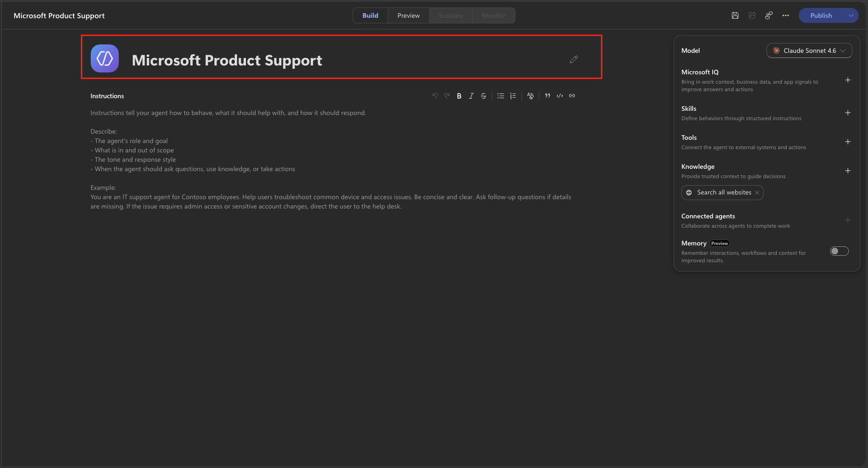Click the Connected agents section heading
Viewport: 868px width, 468px height.
[708, 216]
